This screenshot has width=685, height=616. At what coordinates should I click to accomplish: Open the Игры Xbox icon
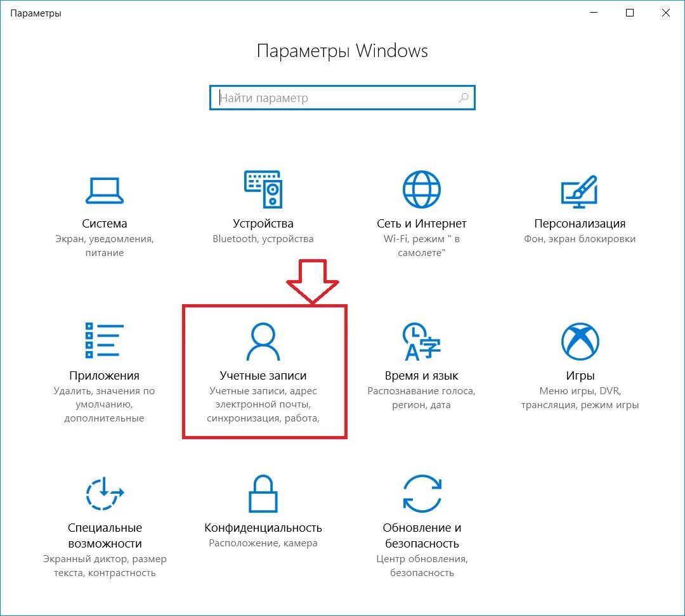click(x=580, y=342)
